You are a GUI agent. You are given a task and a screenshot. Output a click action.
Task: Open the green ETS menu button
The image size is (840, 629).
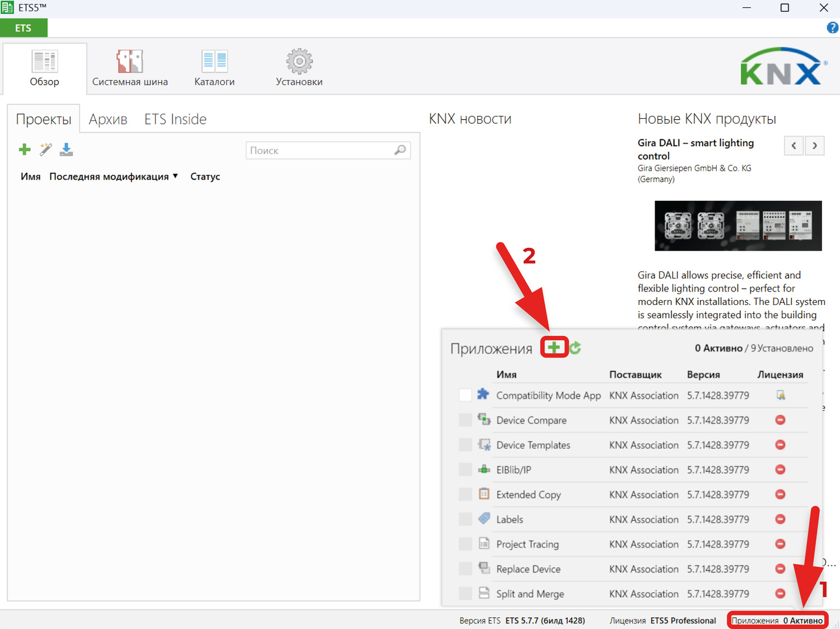[24, 28]
